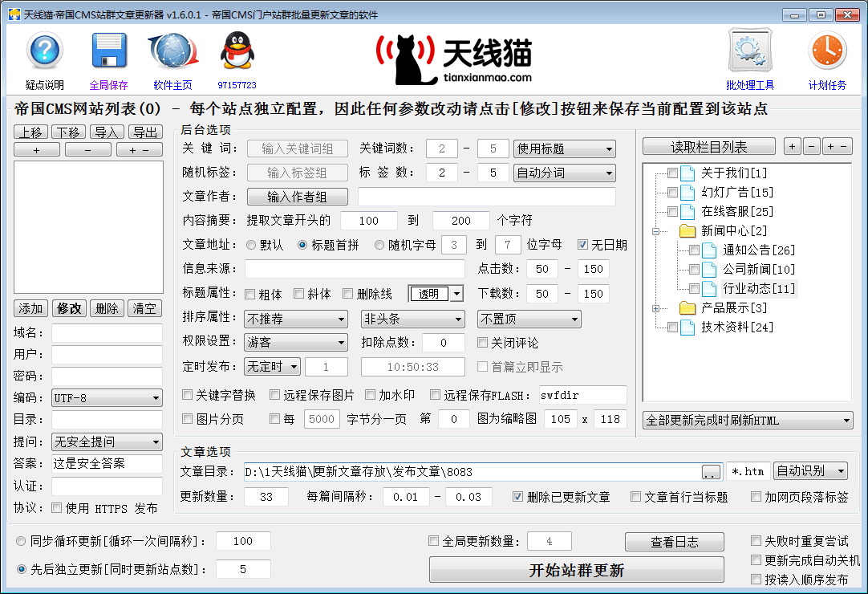Browse article folder with ... button
The width and height of the screenshot is (868, 594).
(x=712, y=471)
